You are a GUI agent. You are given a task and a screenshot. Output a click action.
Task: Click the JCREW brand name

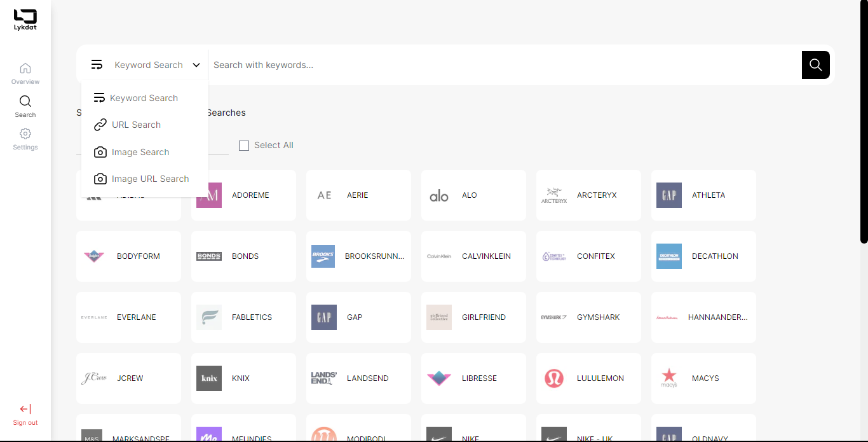130,378
